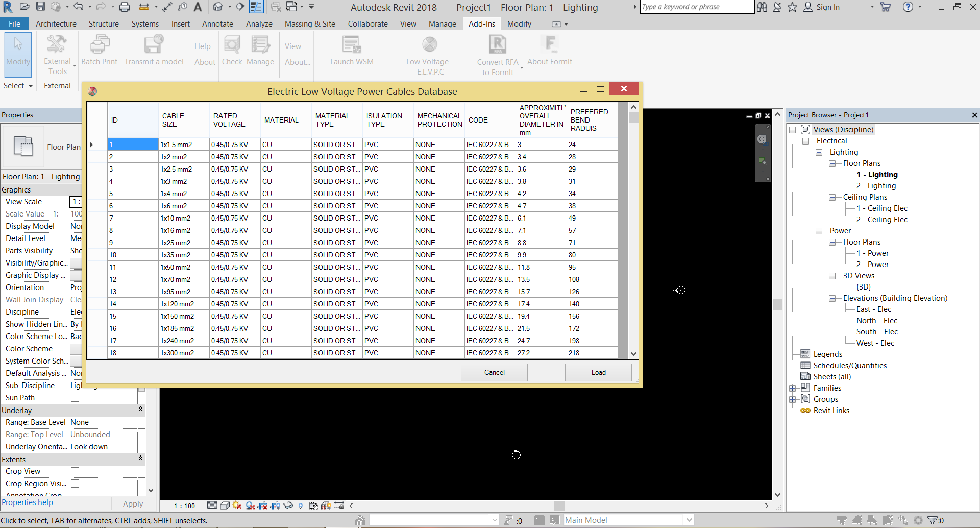Collapse the Views (Discipline) tree node
This screenshot has height=528, width=980.
pos(793,130)
